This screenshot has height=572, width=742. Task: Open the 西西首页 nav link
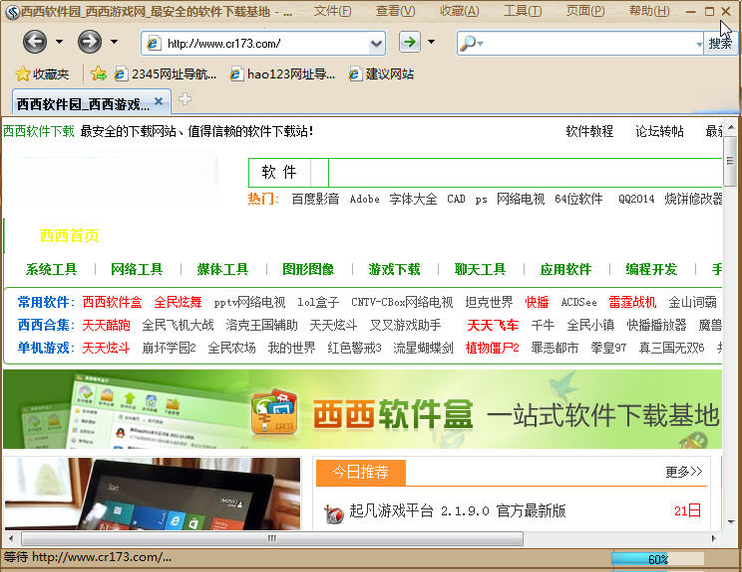(x=69, y=235)
